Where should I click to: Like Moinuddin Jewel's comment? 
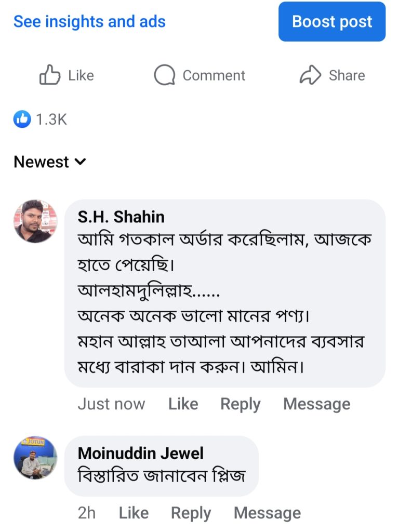pyautogui.click(x=134, y=513)
